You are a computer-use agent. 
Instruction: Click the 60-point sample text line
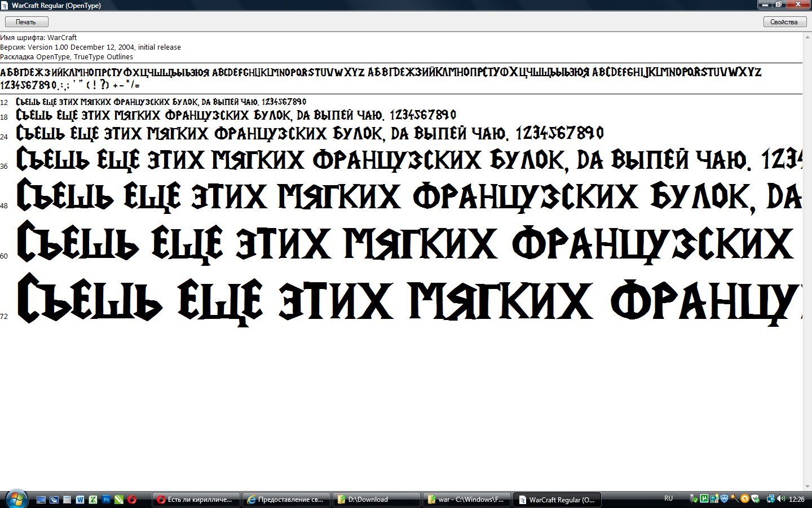click(406, 243)
